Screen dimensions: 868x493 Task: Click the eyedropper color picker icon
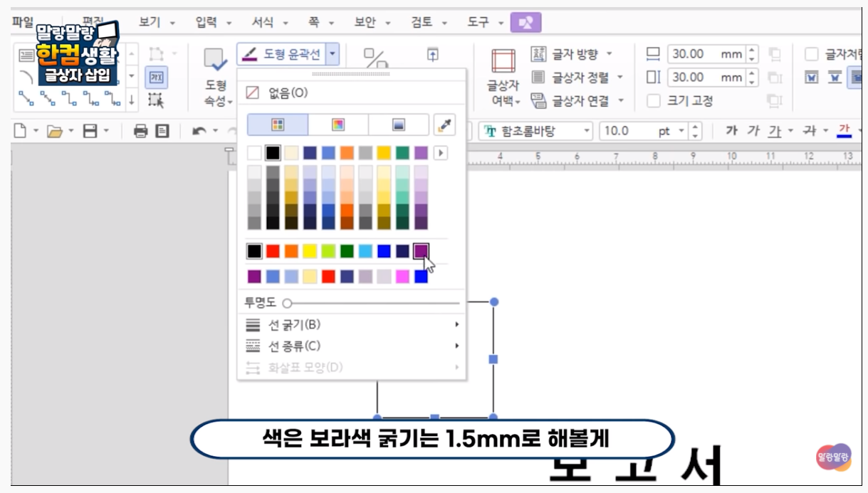pyautogui.click(x=444, y=125)
